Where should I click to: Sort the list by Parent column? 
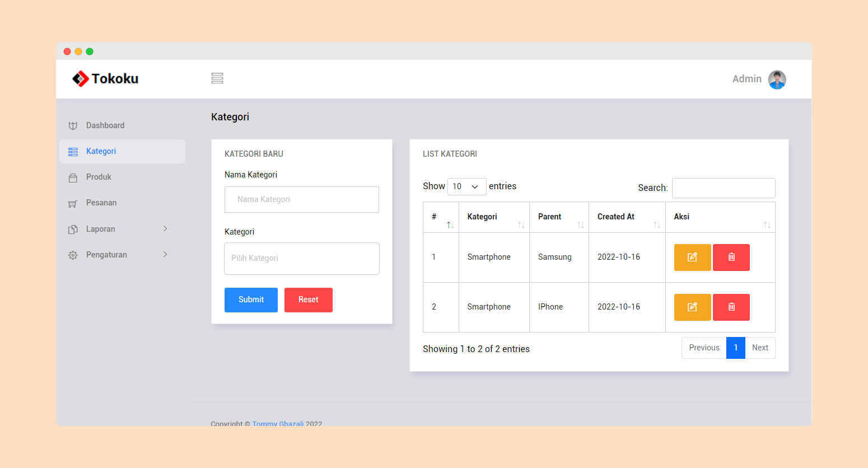(x=558, y=217)
